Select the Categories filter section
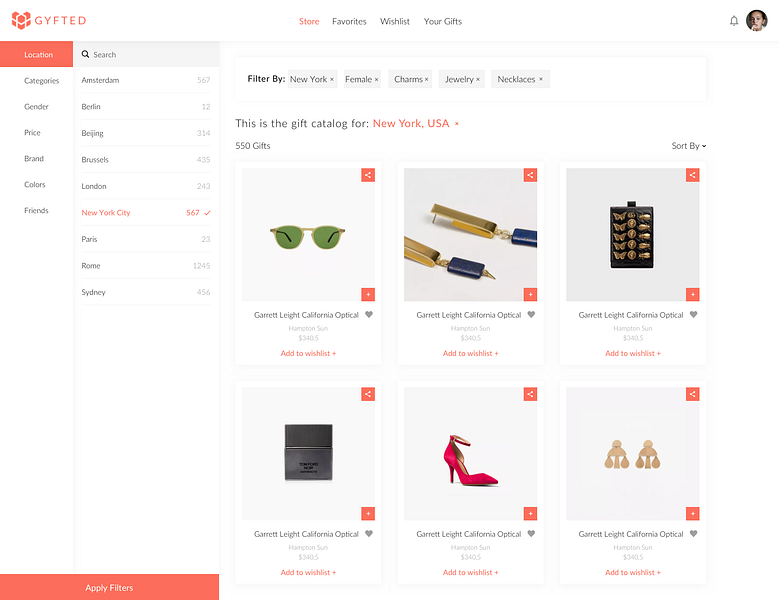Screen dimensions: 779x600 (41, 80)
